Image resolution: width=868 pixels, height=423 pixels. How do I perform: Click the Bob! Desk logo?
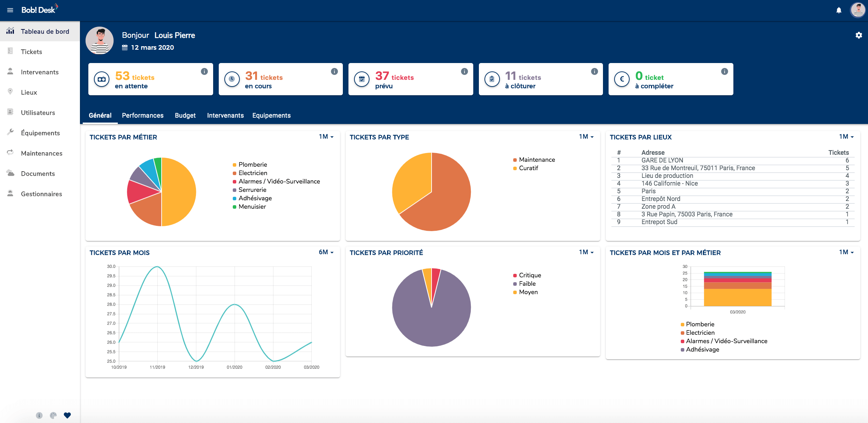[x=40, y=9]
